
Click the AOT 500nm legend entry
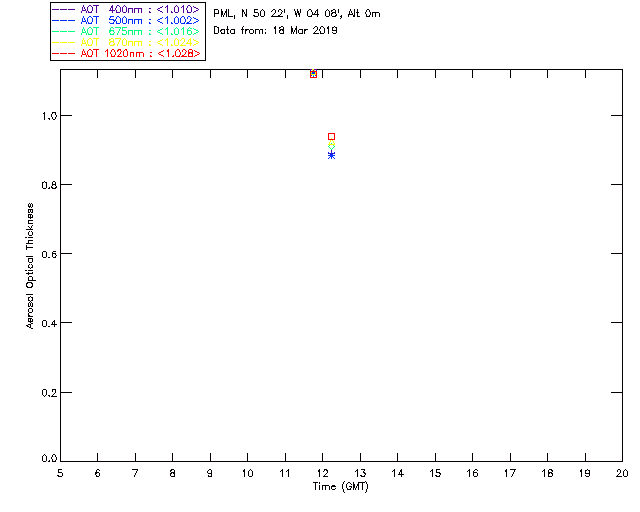[x=126, y=20]
